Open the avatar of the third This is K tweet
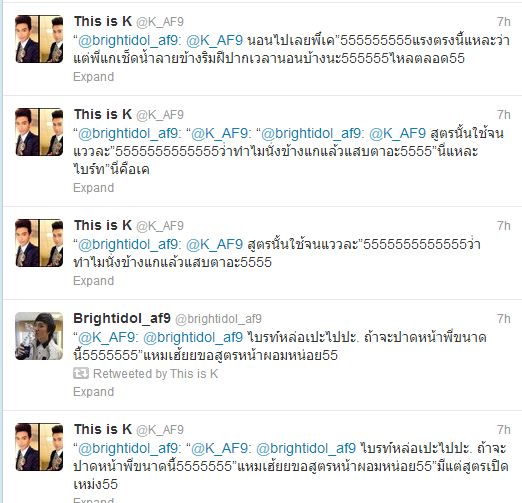This screenshot has width=522, height=503. pos(39,243)
